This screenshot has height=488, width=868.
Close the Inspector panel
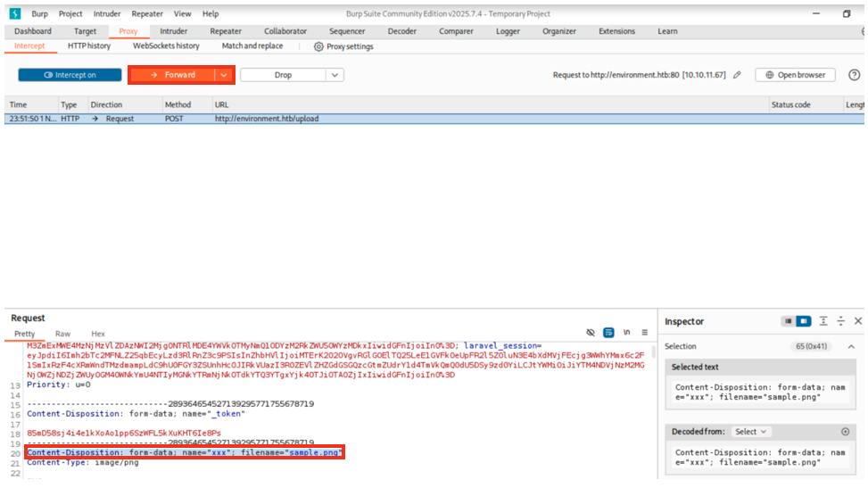[858, 320]
